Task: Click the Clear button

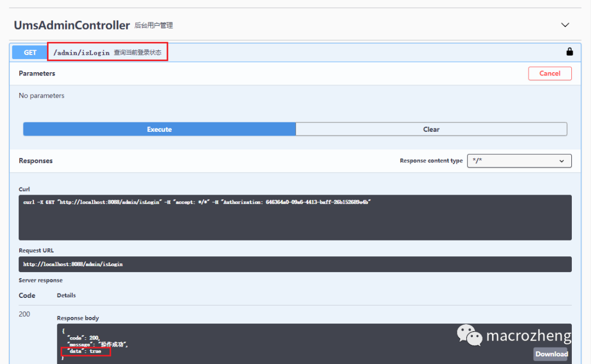Action: 431,129
